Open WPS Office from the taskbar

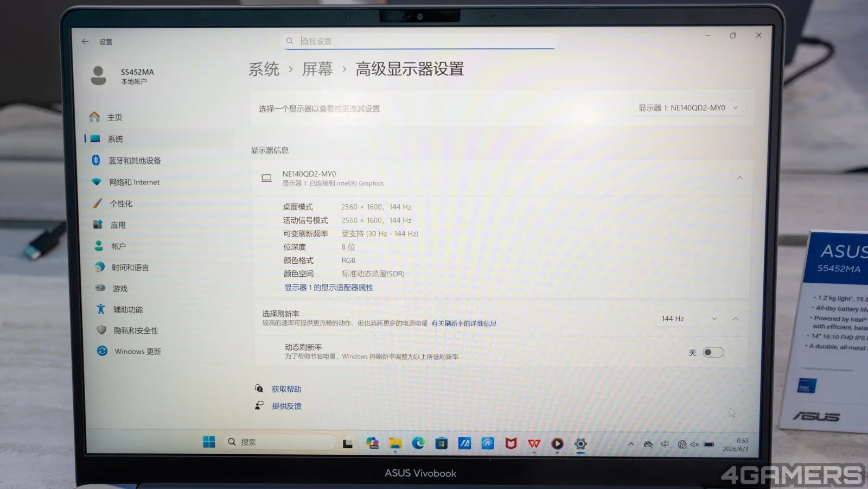[534, 443]
